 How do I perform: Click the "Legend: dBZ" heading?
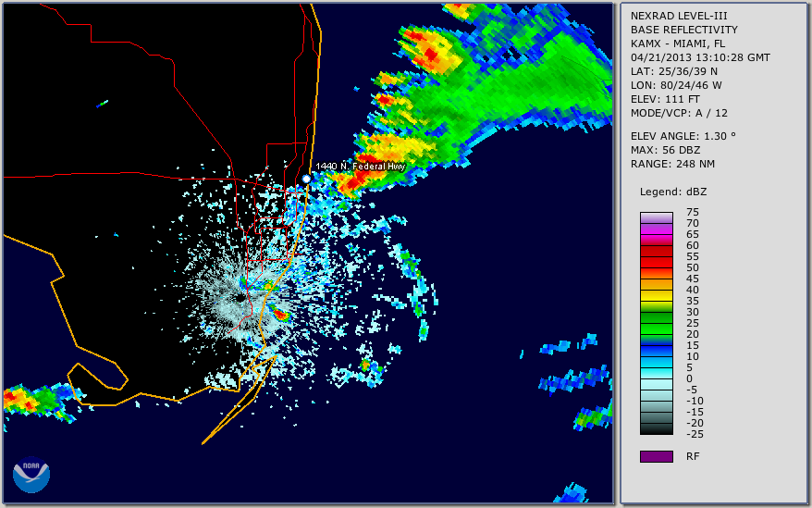(x=673, y=192)
